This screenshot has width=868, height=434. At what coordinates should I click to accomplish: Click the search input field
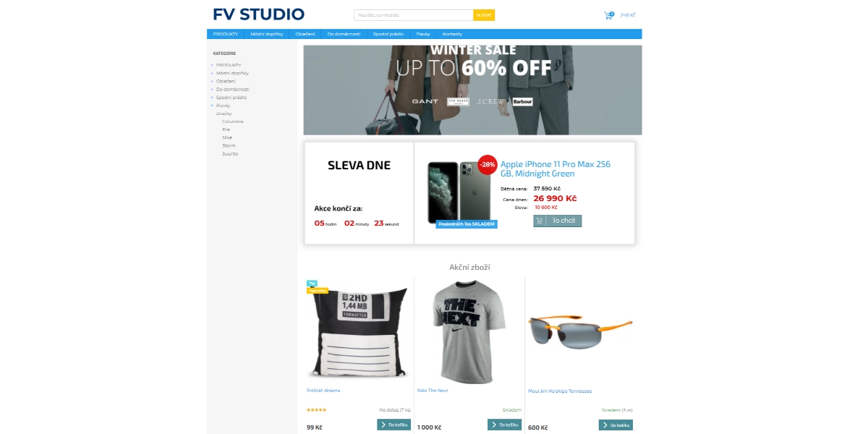(x=414, y=15)
